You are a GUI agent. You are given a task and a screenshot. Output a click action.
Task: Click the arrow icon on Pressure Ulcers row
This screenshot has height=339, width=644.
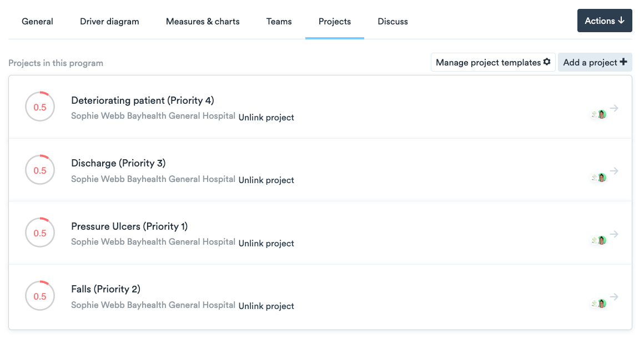(x=614, y=235)
